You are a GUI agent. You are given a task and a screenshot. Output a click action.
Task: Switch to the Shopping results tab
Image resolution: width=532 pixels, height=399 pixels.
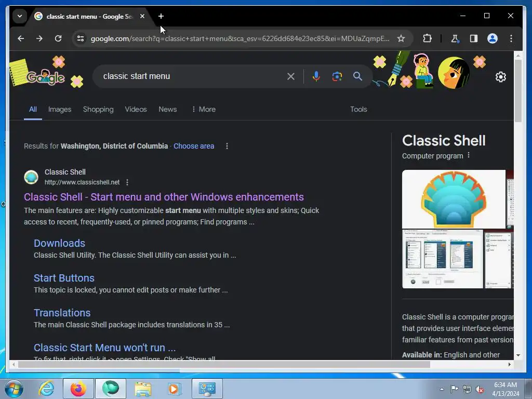(x=98, y=109)
